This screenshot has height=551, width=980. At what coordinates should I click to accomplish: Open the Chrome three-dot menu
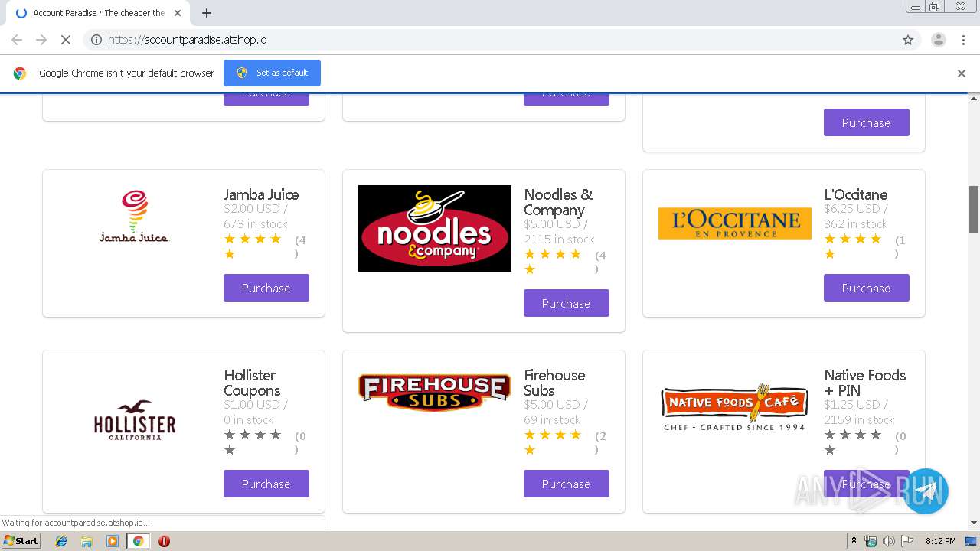(964, 40)
